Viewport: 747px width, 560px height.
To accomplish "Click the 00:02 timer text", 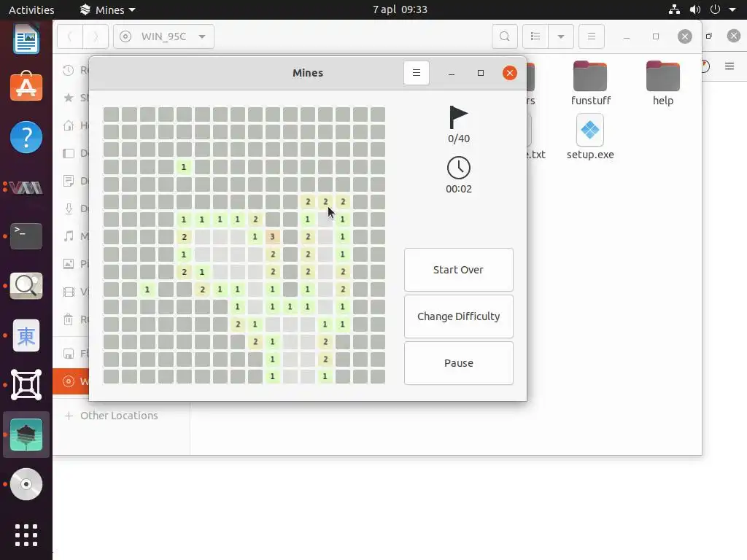I will coord(458,189).
